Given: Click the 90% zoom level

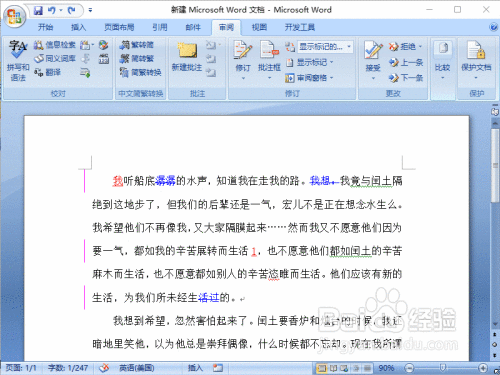Looking at the screenshot, I should [386, 368].
